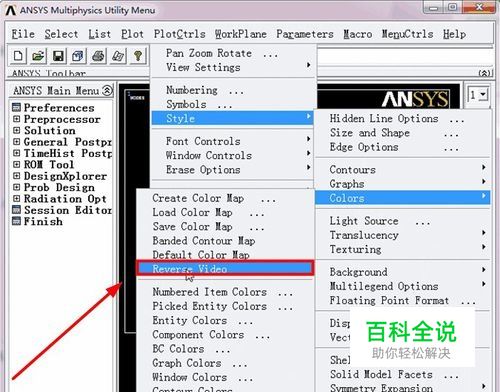Click the report generator icon

118,56
